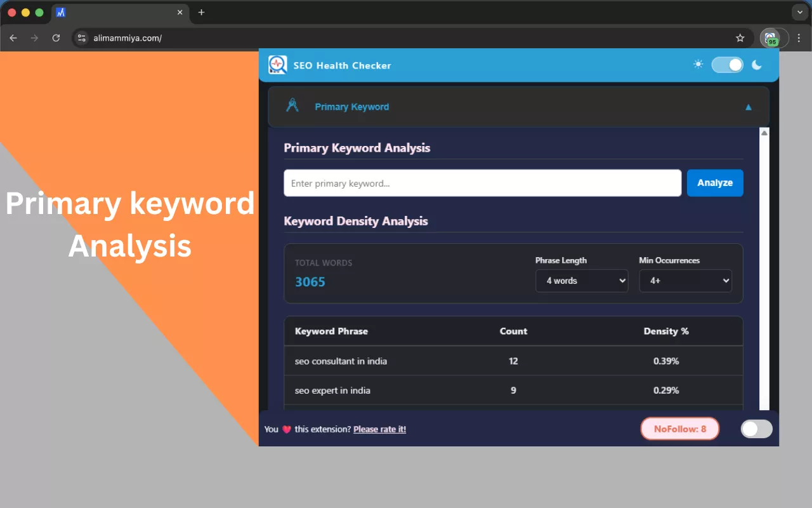Open the Phrase Length dropdown
The width and height of the screenshot is (812, 508).
582,281
